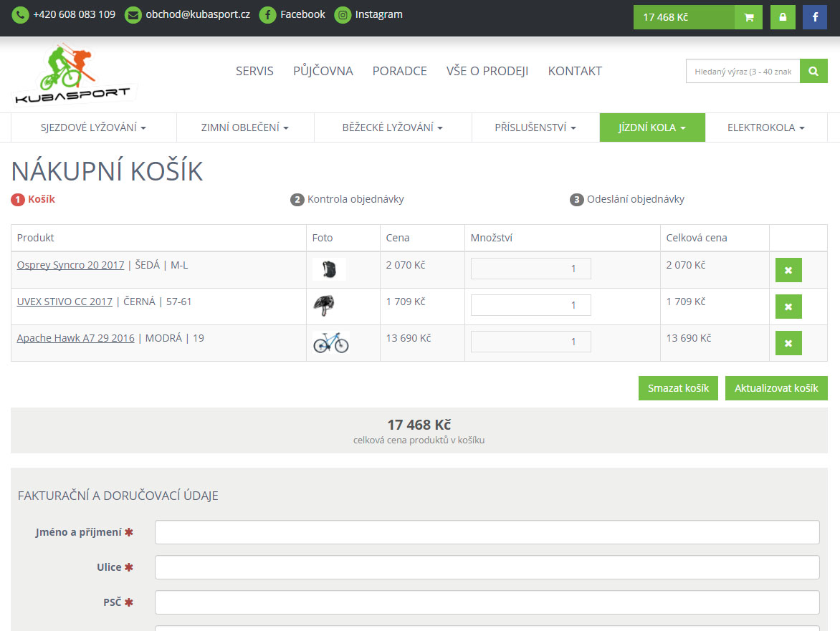Expand the PŘÍSLUŠENSTVÍ menu
Image resolution: width=840 pixels, height=631 pixels.
(535, 127)
